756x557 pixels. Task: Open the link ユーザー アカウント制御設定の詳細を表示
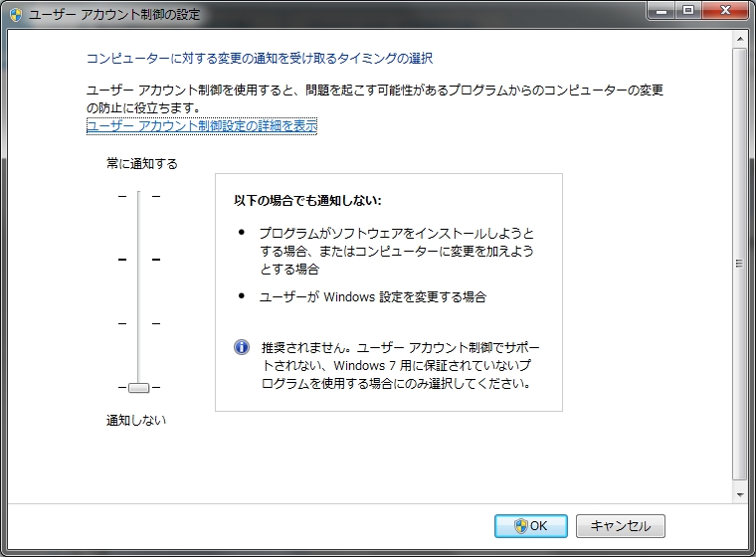coord(202,126)
